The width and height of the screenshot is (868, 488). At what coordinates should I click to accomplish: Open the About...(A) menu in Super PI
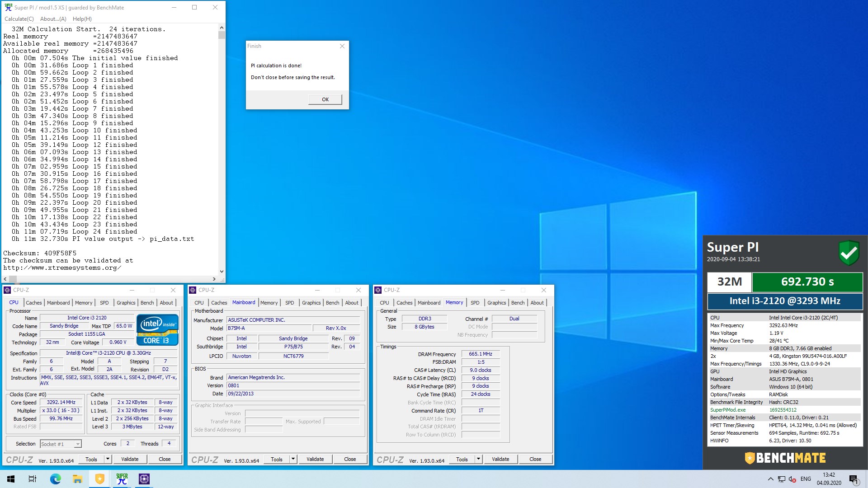click(x=53, y=19)
